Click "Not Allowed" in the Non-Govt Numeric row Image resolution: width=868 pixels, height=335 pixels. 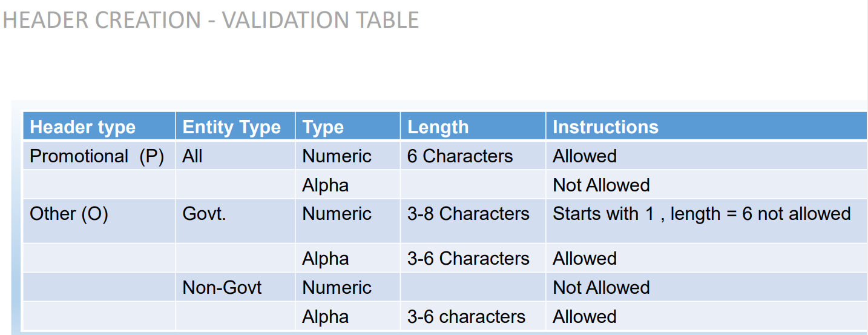tap(601, 287)
